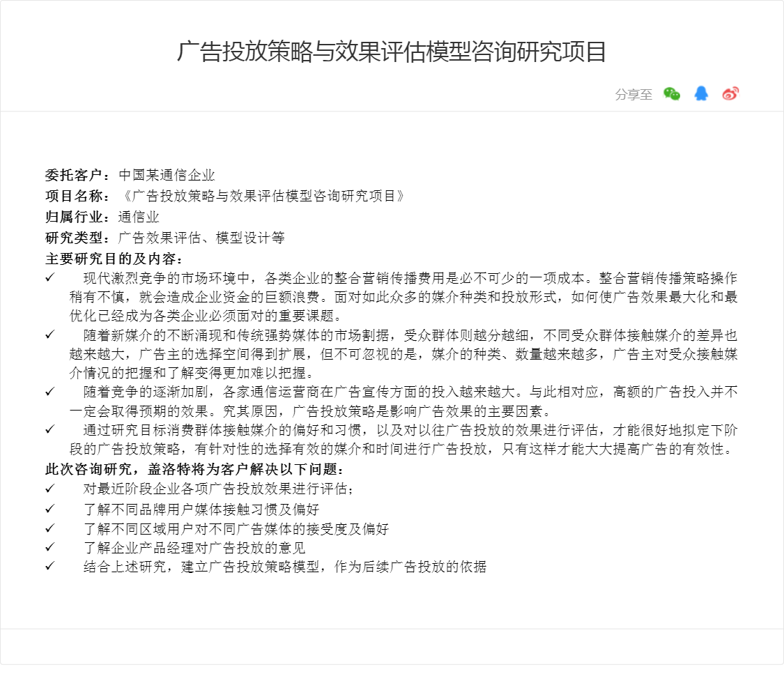Click paragraph starting 随着竞争的逐渐加剧
The image size is (784, 697).
[403, 401]
